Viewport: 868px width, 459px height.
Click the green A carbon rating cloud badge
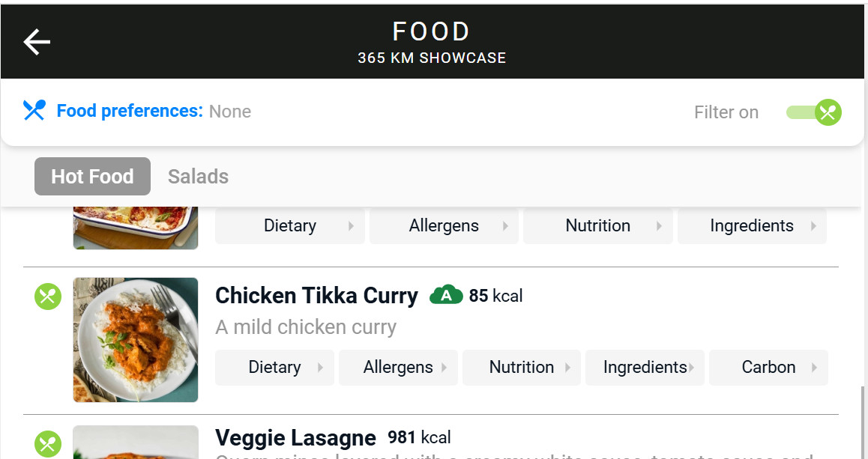[x=446, y=295]
